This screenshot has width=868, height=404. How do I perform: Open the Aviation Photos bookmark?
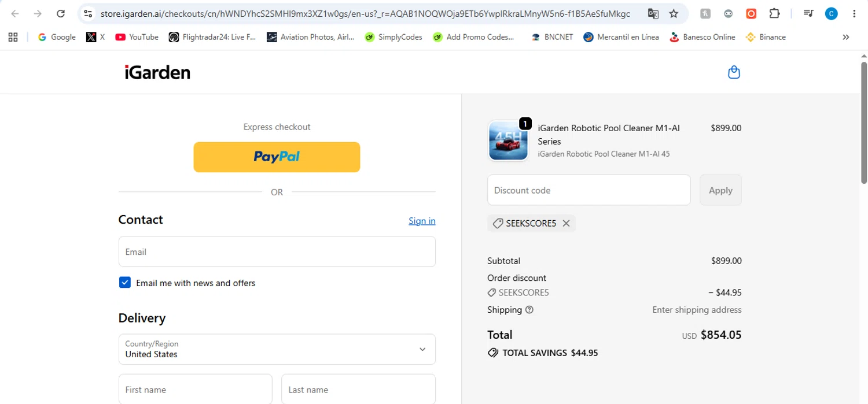point(311,37)
